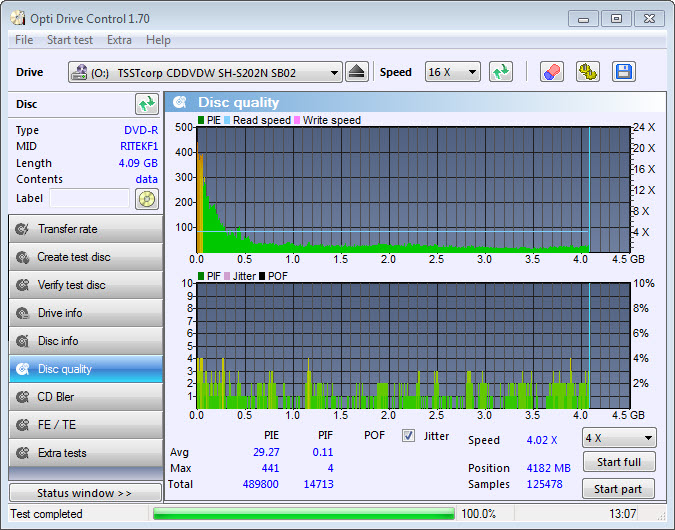This screenshot has height=530, width=675.
Task: Click the refresh speed icon beside 16 X
Action: point(501,72)
